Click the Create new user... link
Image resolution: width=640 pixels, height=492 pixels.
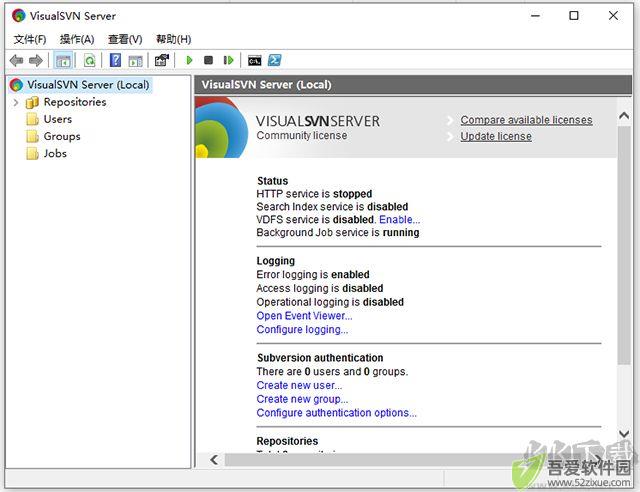[299, 385]
